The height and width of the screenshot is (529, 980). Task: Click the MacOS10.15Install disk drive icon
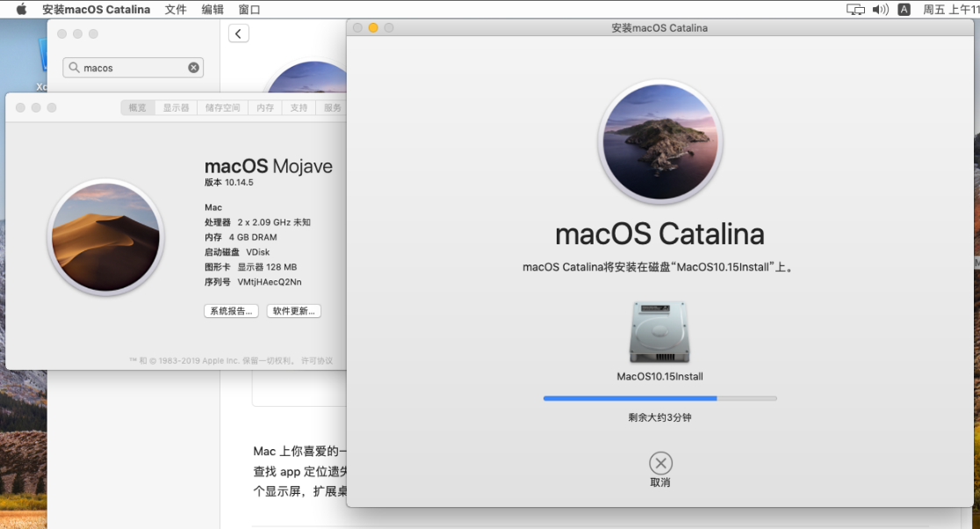point(659,332)
